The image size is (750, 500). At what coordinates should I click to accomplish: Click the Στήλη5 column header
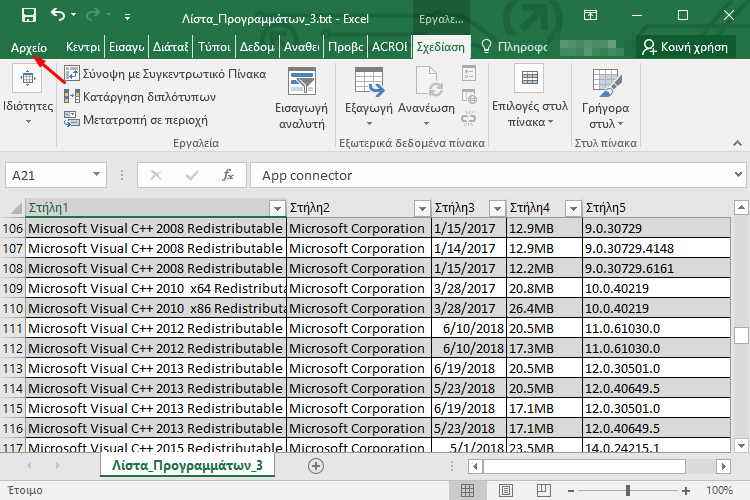656,208
